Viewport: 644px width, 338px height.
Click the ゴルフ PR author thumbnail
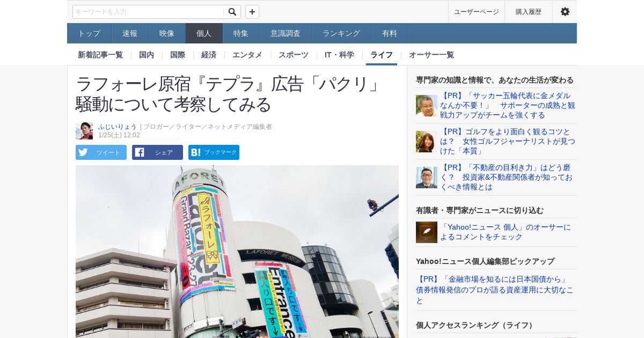[x=427, y=142]
